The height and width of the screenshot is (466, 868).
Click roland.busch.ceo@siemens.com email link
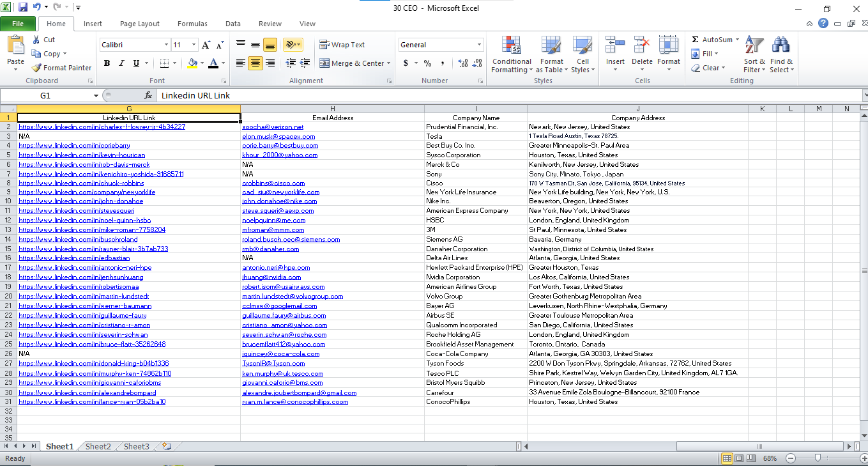pyautogui.click(x=291, y=240)
